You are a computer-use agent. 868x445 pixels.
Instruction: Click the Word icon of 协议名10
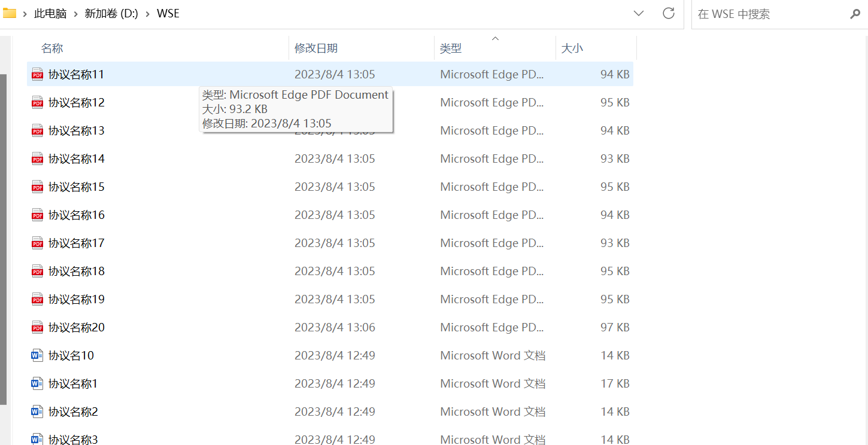pyautogui.click(x=37, y=356)
